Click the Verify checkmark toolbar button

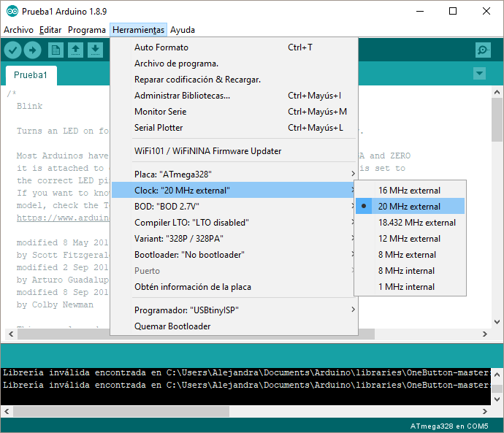tap(12, 50)
